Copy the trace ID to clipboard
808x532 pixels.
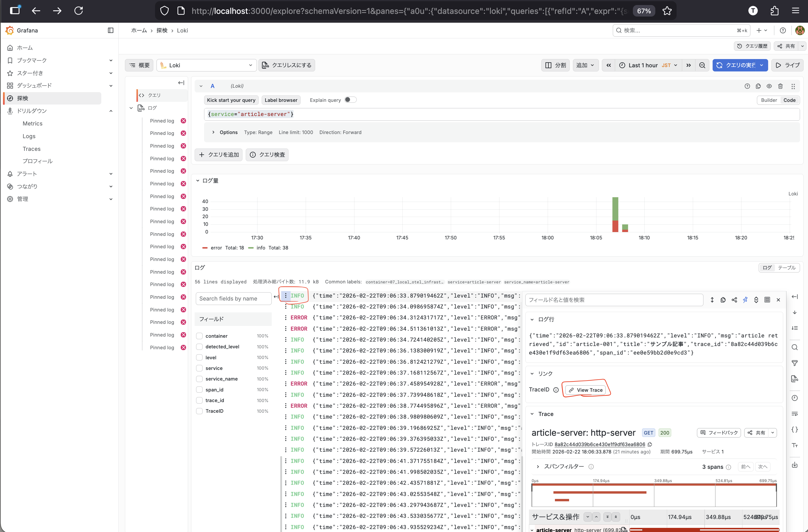coord(650,444)
